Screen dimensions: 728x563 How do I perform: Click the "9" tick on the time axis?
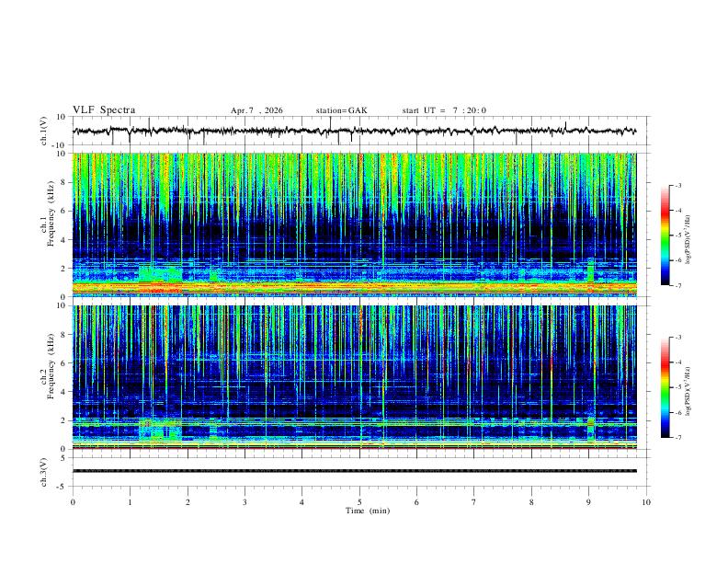[588, 502]
